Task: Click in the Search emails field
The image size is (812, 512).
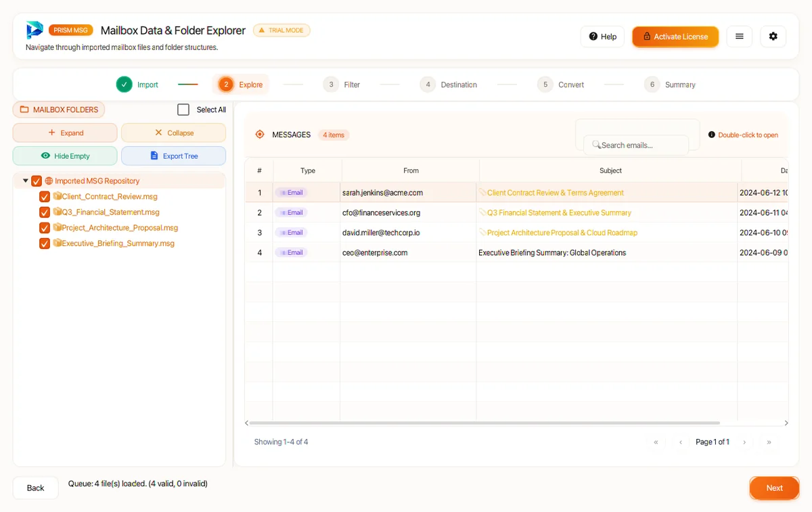Action: tap(636, 145)
